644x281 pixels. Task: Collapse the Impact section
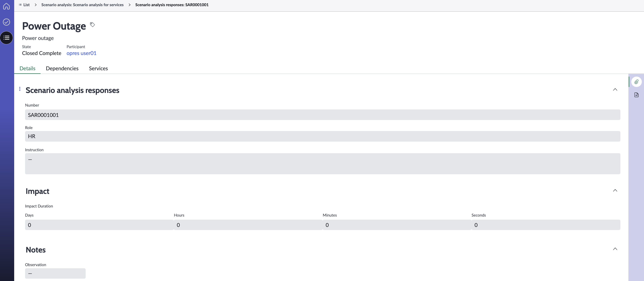click(615, 190)
